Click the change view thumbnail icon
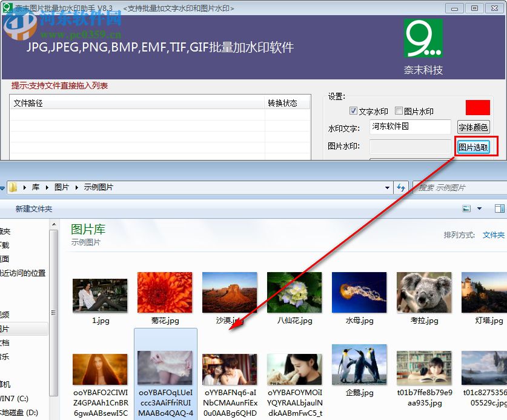 [x=466, y=208]
